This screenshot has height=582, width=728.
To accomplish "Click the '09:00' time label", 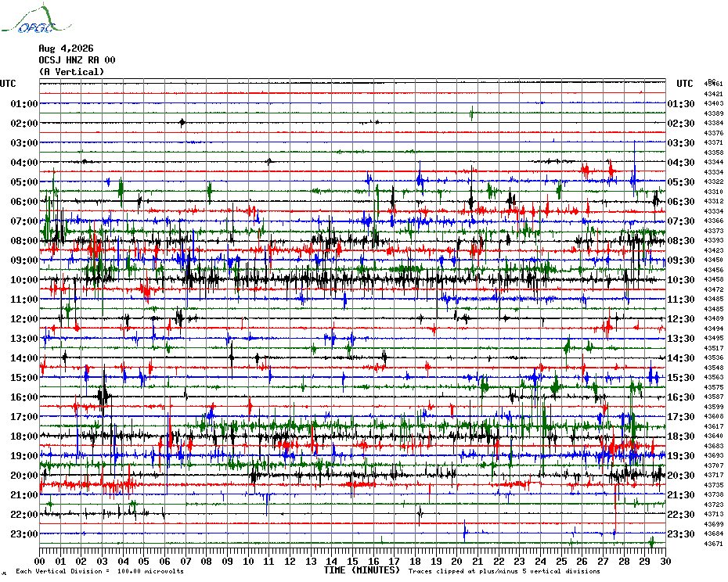I will click(24, 260).
